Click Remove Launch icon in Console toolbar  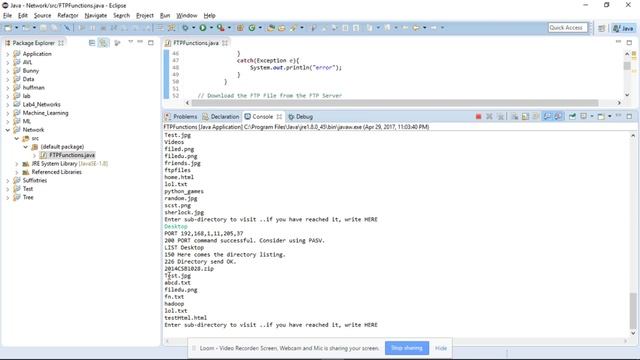(489, 117)
